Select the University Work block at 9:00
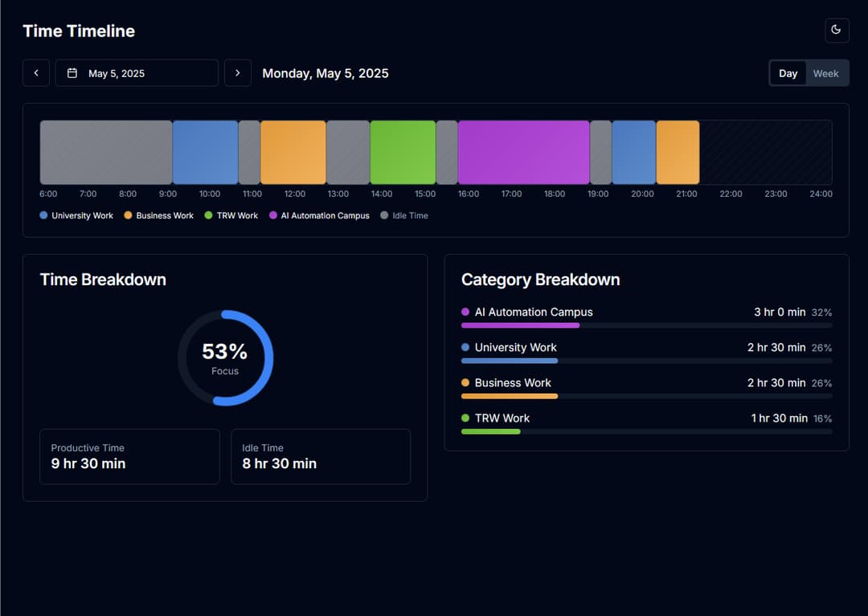This screenshot has width=868, height=616. (206, 152)
